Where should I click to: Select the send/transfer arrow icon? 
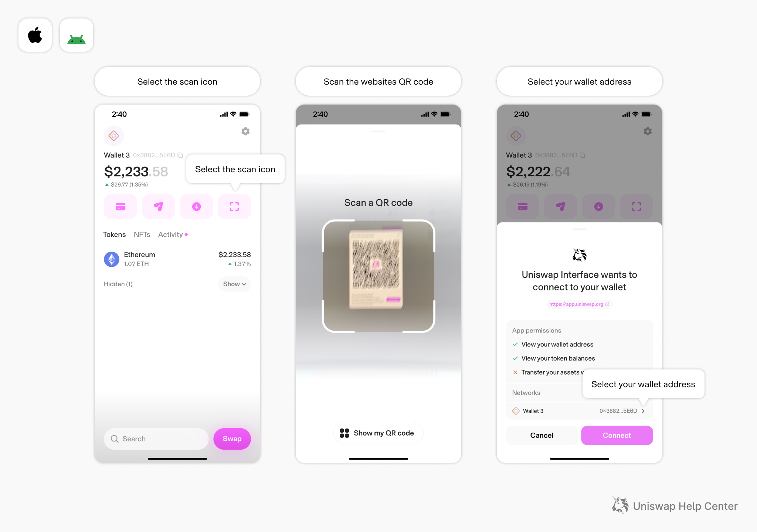pyautogui.click(x=159, y=206)
